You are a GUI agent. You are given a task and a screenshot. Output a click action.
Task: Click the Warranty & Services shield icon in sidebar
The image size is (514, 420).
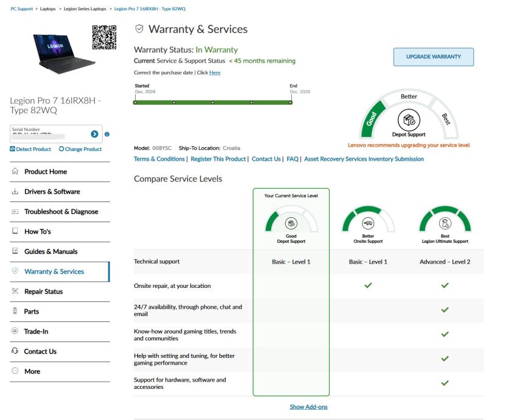pyautogui.click(x=15, y=271)
